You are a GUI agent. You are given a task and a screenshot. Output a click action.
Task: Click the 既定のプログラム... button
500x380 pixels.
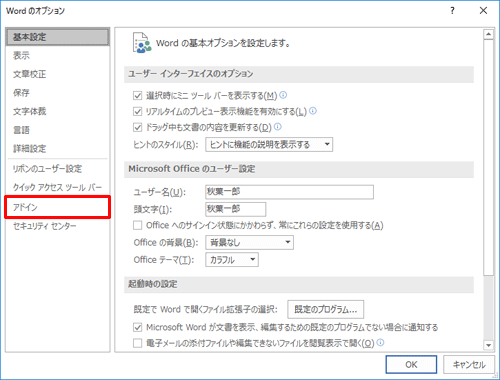[326, 310]
